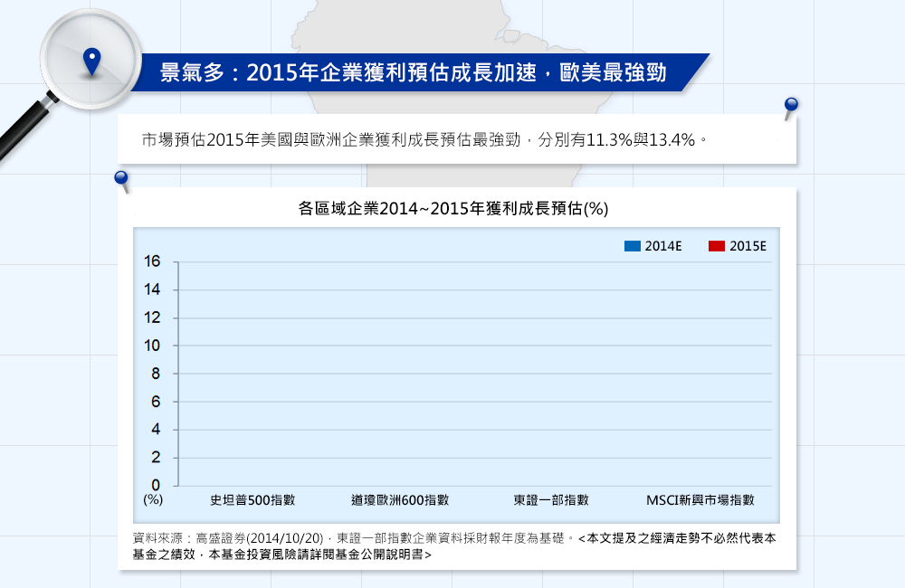Click the 2015E legend label

click(x=748, y=246)
